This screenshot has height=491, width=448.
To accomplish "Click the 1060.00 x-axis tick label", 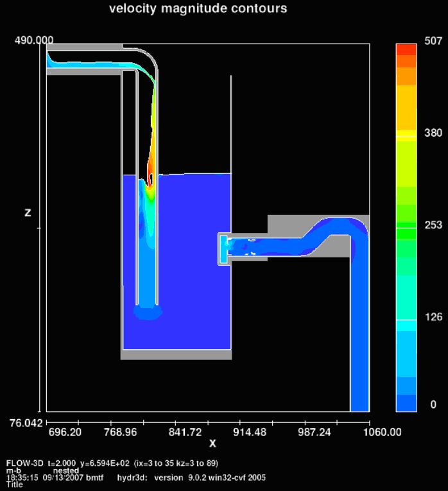I will tap(383, 432).
